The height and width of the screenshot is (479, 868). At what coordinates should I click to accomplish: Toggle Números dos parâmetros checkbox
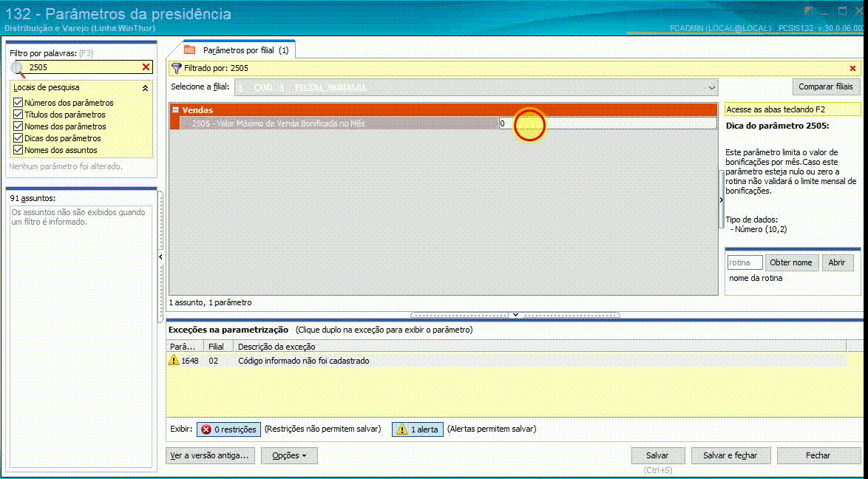point(18,103)
